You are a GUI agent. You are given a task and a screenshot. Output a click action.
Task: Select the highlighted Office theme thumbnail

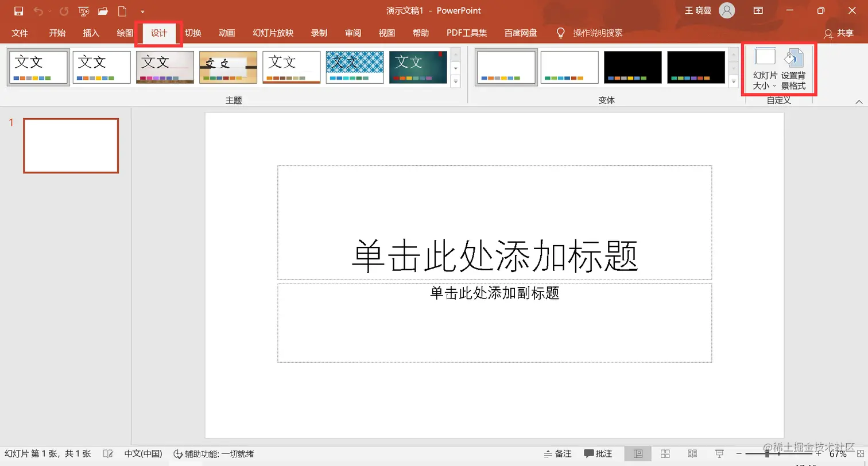tap(38, 67)
